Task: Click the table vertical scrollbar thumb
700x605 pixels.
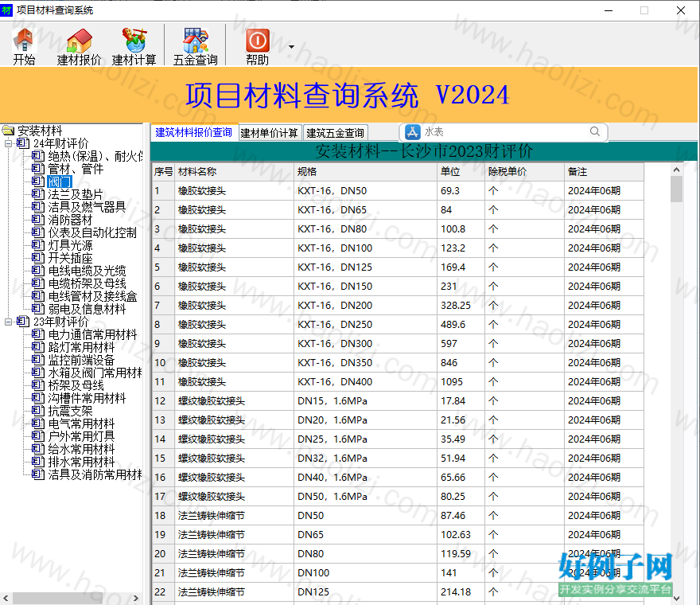Action: [x=676, y=189]
